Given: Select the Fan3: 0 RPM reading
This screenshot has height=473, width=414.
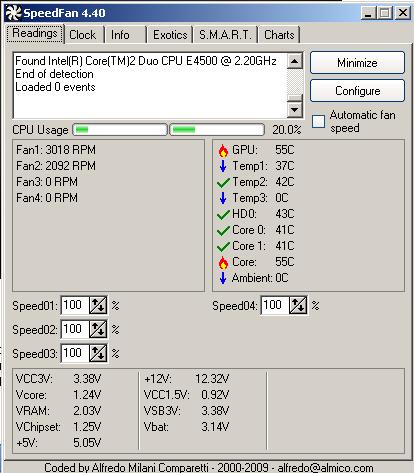Looking at the screenshot, I should (x=47, y=182).
